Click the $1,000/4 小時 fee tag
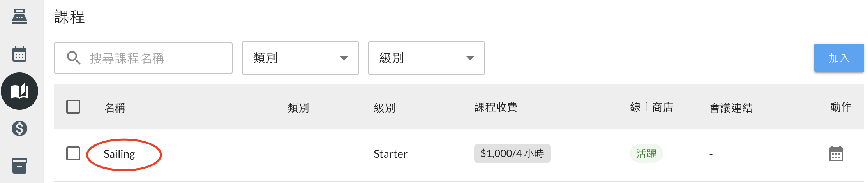 point(512,153)
